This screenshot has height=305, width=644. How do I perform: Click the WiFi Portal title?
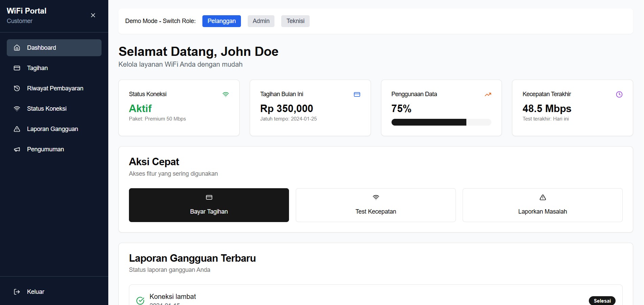27,11
